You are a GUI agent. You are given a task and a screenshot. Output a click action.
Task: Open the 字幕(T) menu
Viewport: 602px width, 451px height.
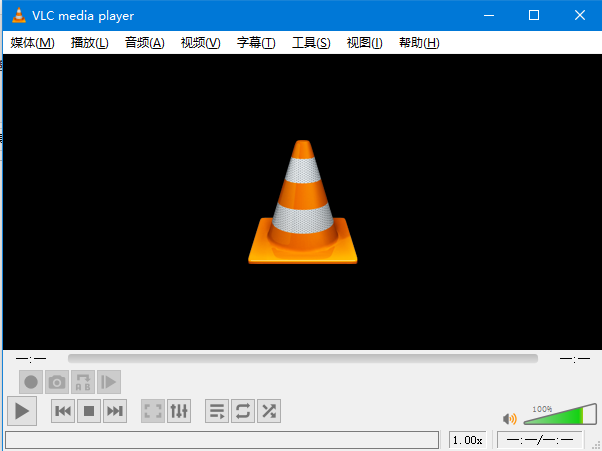(256, 43)
